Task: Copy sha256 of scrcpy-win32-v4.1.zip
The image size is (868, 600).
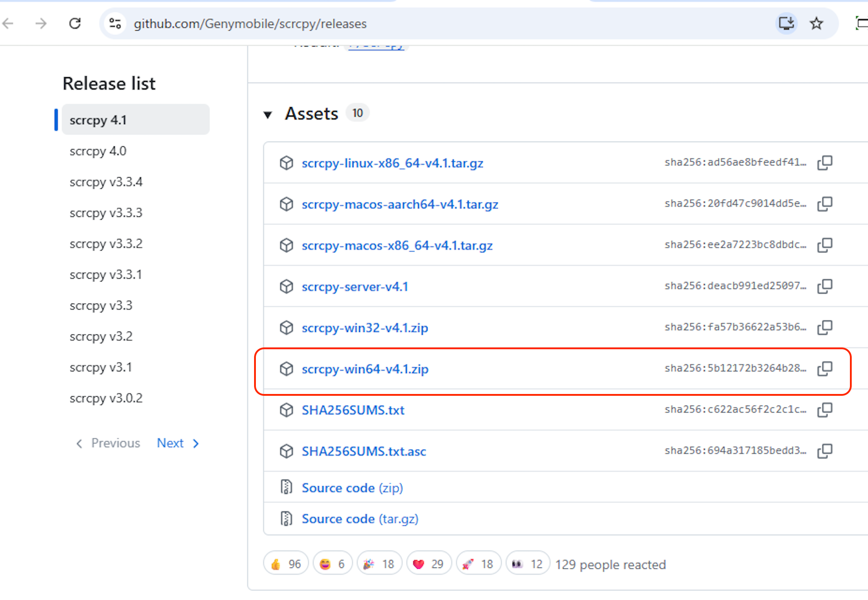Action: coord(825,327)
